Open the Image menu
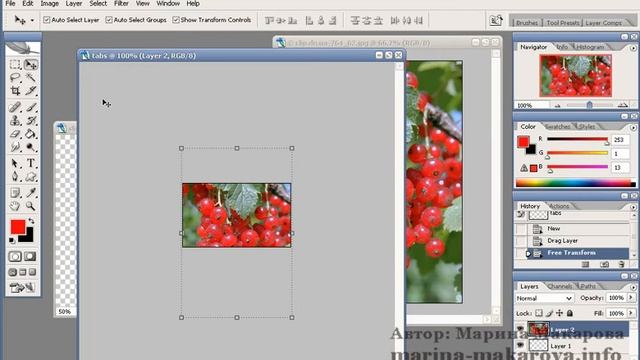The width and height of the screenshot is (640, 360). pyautogui.click(x=49, y=3)
